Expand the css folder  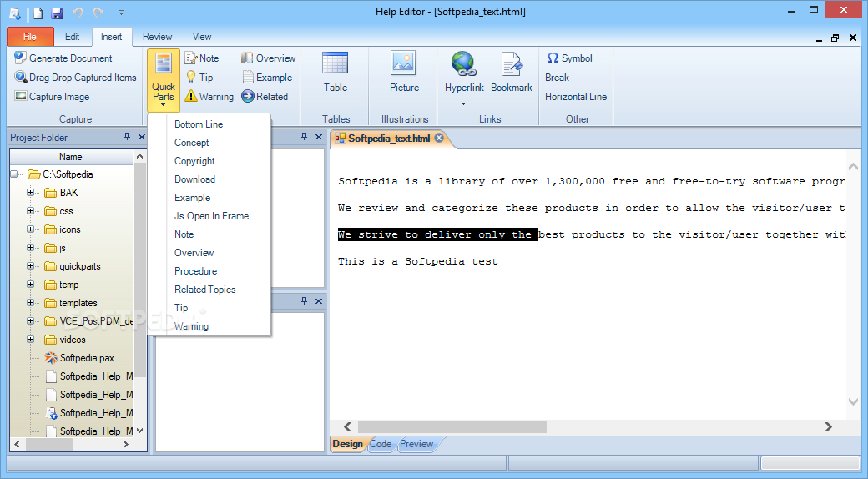pyautogui.click(x=30, y=211)
